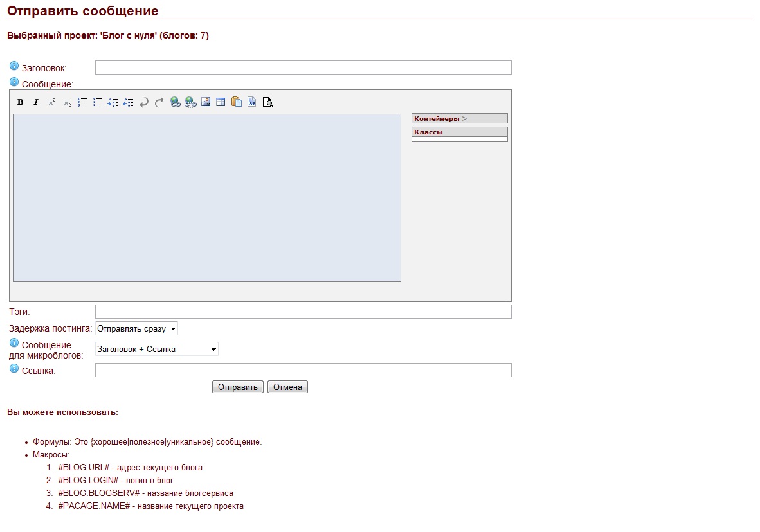760x532 pixels.
Task: Click into the Тэги input field
Action: coord(303,312)
